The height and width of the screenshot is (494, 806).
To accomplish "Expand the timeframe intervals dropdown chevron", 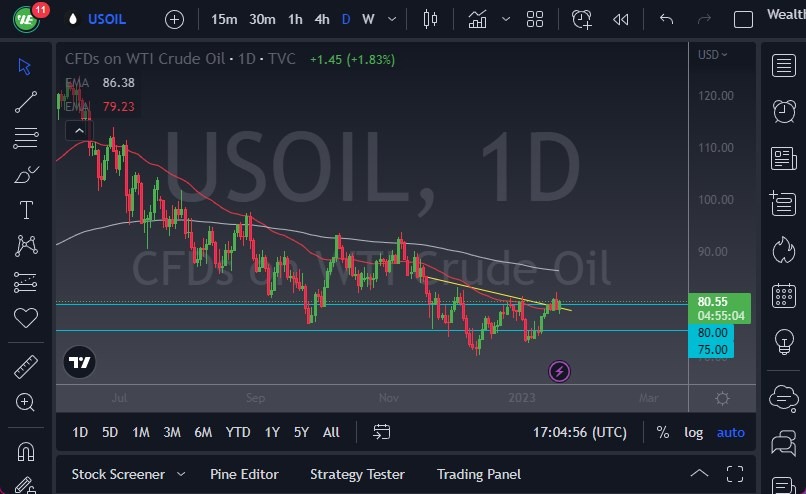I will pyautogui.click(x=392, y=19).
